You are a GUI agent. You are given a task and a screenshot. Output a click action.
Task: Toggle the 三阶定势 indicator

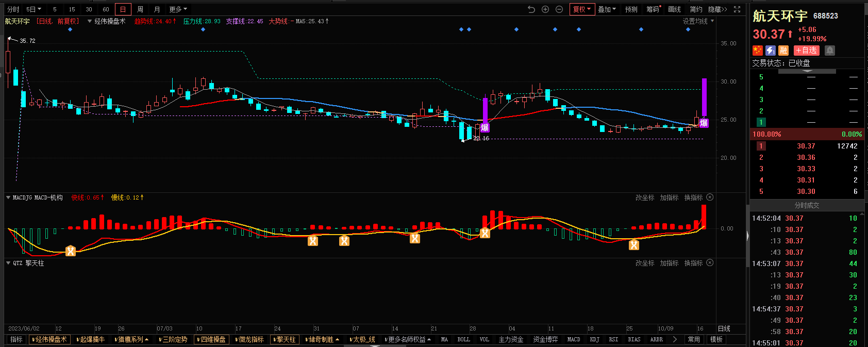click(173, 339)
